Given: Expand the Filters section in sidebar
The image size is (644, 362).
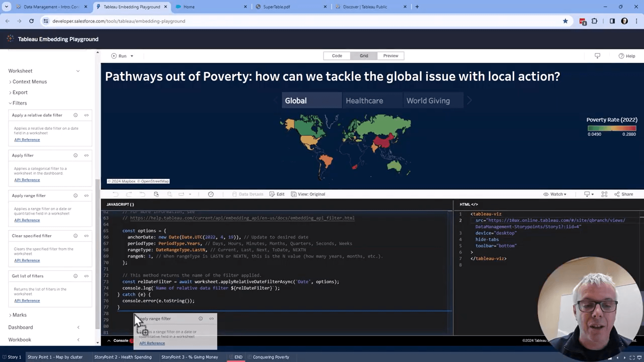Looking at the screenshot, I should (19, 103).
